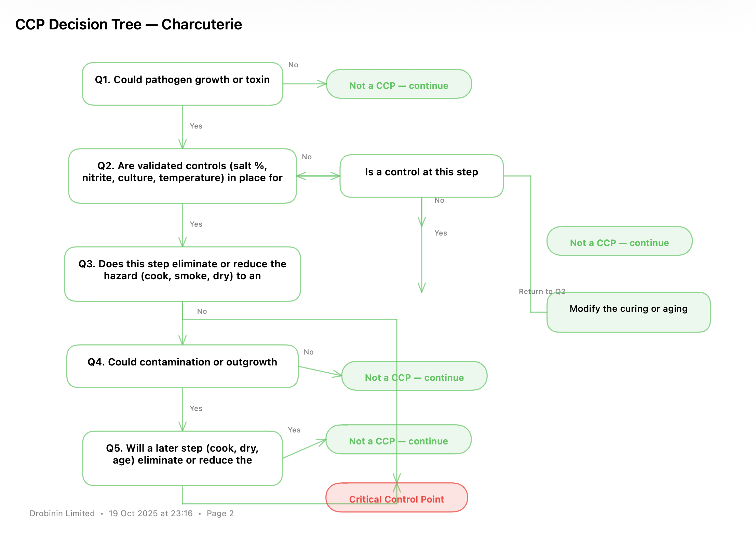Click the "Return to Q2" edge label
Viewport: 756px width, 534px height.
click(x=542, y=291)
